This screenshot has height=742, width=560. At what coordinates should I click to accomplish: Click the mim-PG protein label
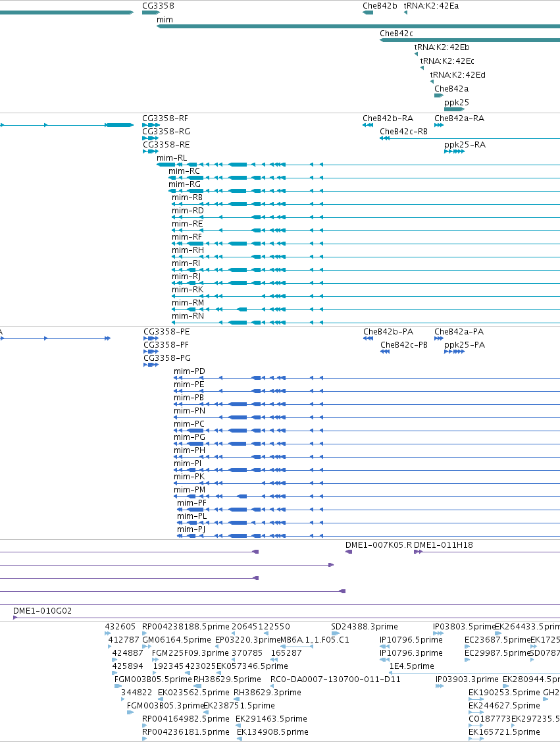click(190, 437)
